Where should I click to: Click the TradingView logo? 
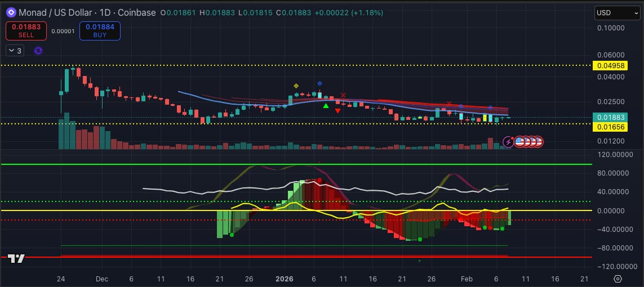pyautogui.click(x=16, y=258)
